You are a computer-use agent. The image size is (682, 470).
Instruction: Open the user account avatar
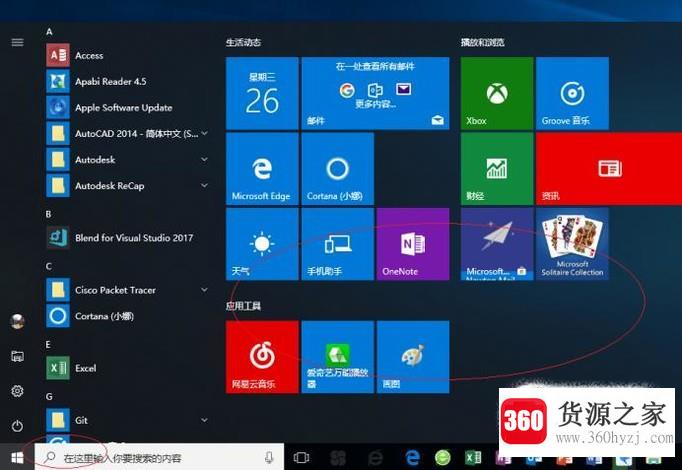coord(17,321)
